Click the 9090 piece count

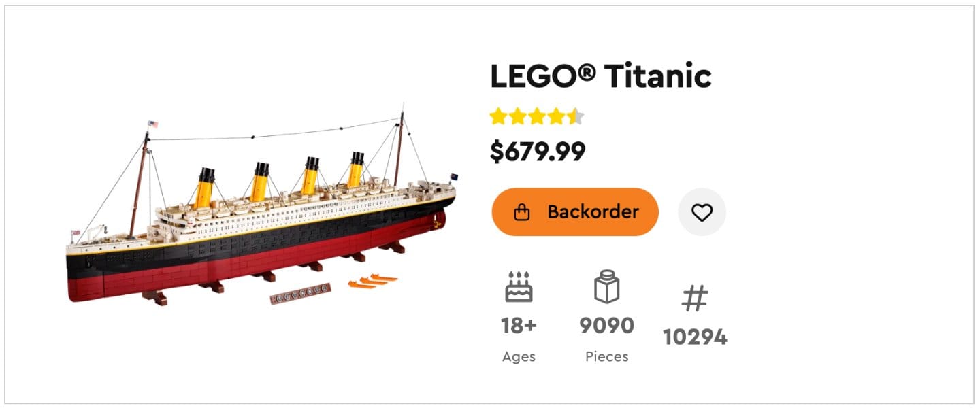coord(608,326)
